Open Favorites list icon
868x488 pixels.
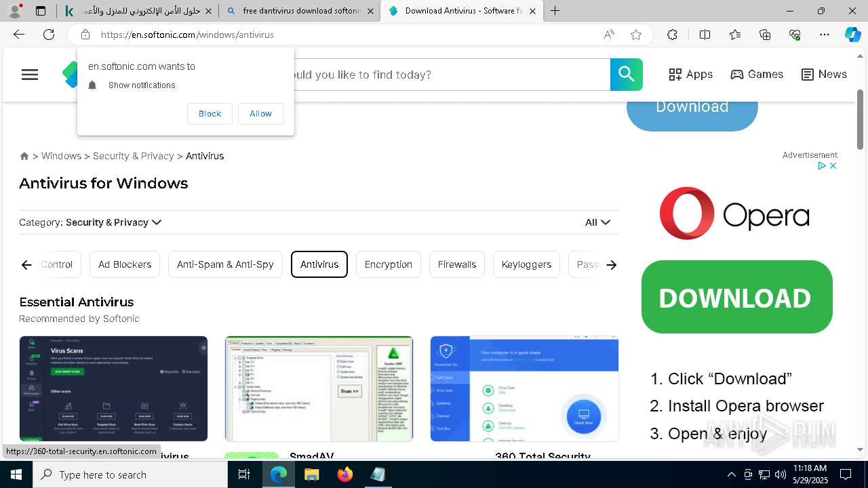(x=735, y=35)
